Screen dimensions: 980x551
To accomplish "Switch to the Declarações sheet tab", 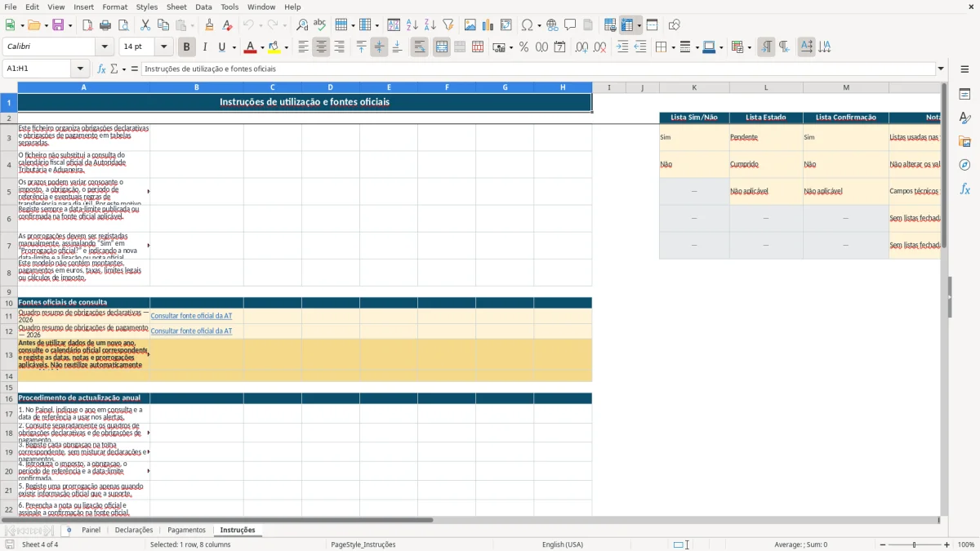I will [134, 530].
